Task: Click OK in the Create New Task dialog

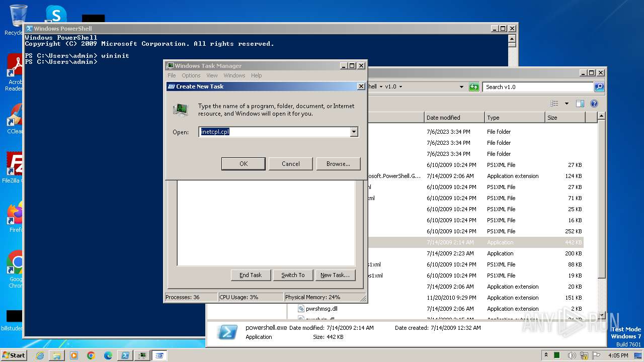Action: [x=244, y=163]
